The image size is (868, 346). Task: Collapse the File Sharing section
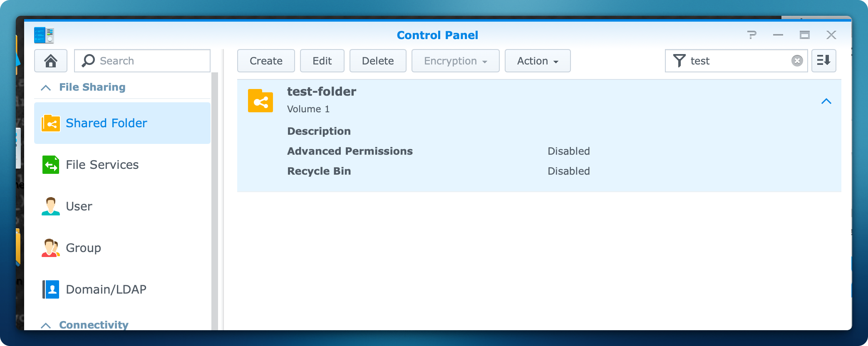coord(46,87)
